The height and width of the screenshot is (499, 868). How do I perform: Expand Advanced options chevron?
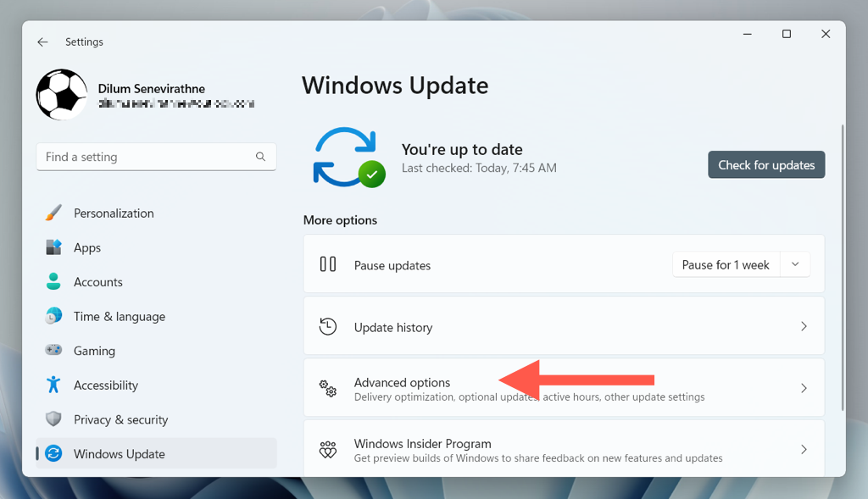[x=804, y=388]
